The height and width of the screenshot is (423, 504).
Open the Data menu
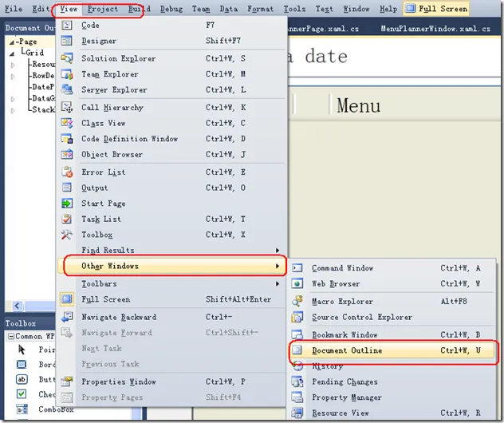click(229, 9)
